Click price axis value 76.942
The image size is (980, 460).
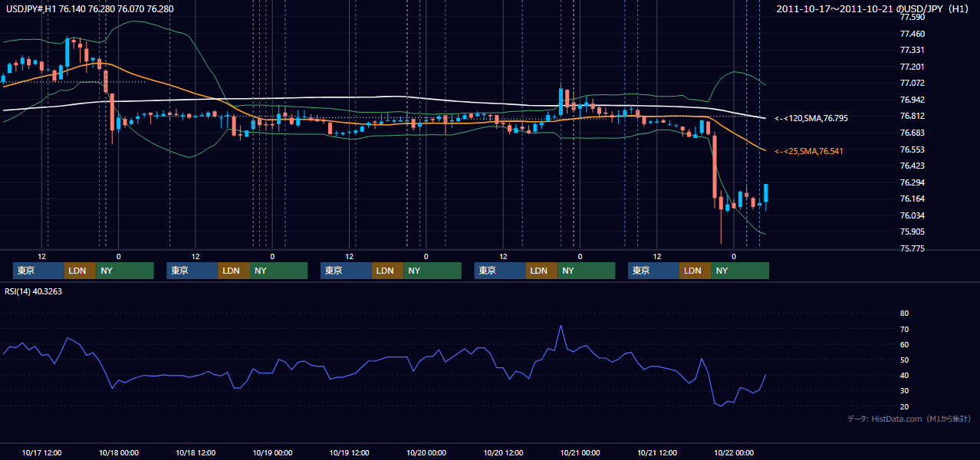(912, 100)
